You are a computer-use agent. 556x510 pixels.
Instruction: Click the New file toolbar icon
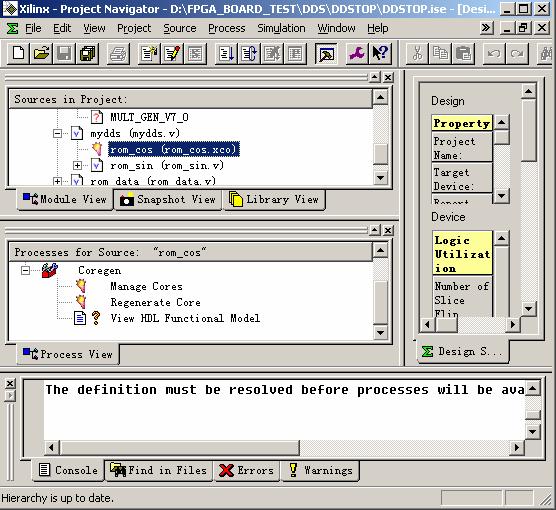[18, 54]
